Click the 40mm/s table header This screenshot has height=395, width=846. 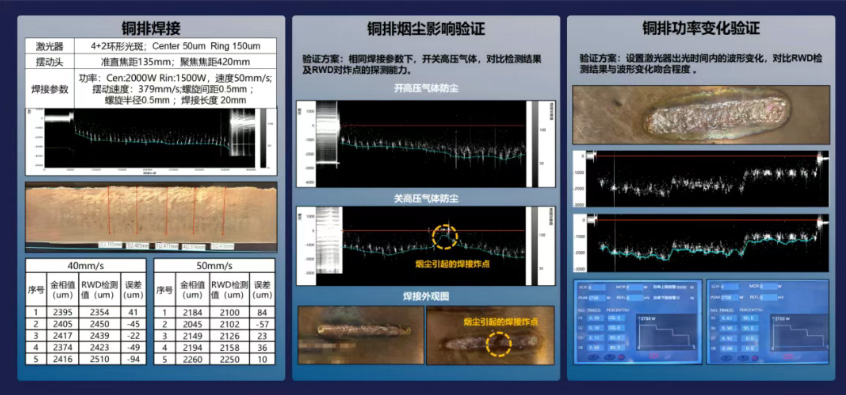click(x=86, y=265)
